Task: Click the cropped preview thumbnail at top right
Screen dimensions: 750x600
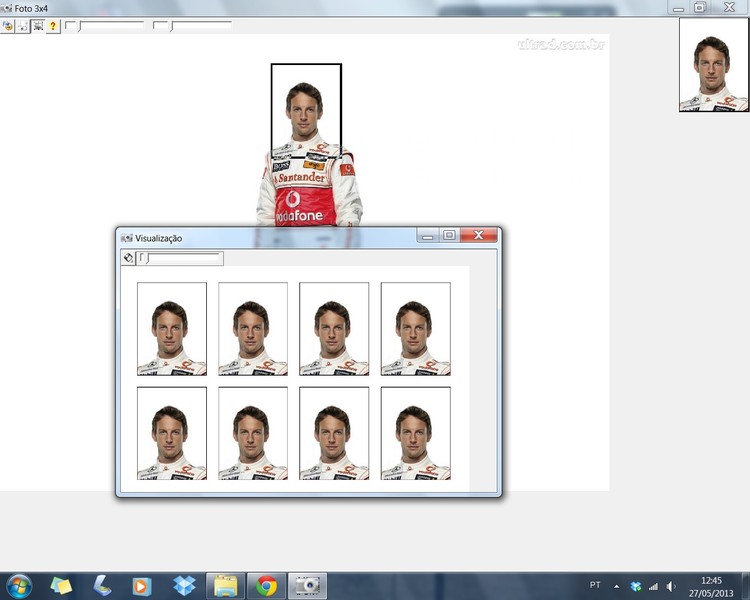Action: point(713,65)
